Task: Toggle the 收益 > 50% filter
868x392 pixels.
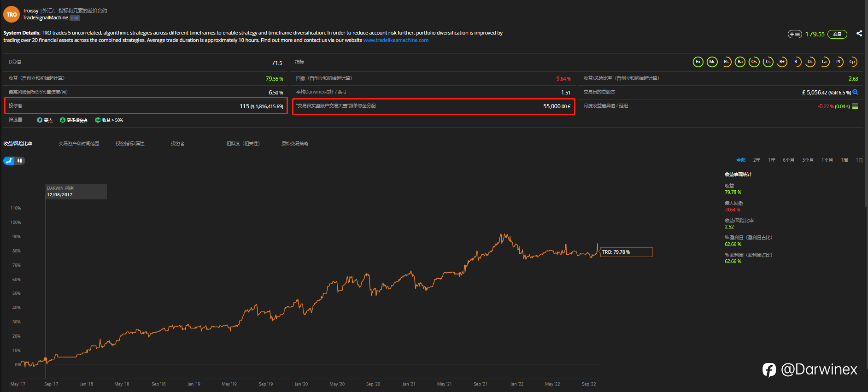Action: coord(109,120)
